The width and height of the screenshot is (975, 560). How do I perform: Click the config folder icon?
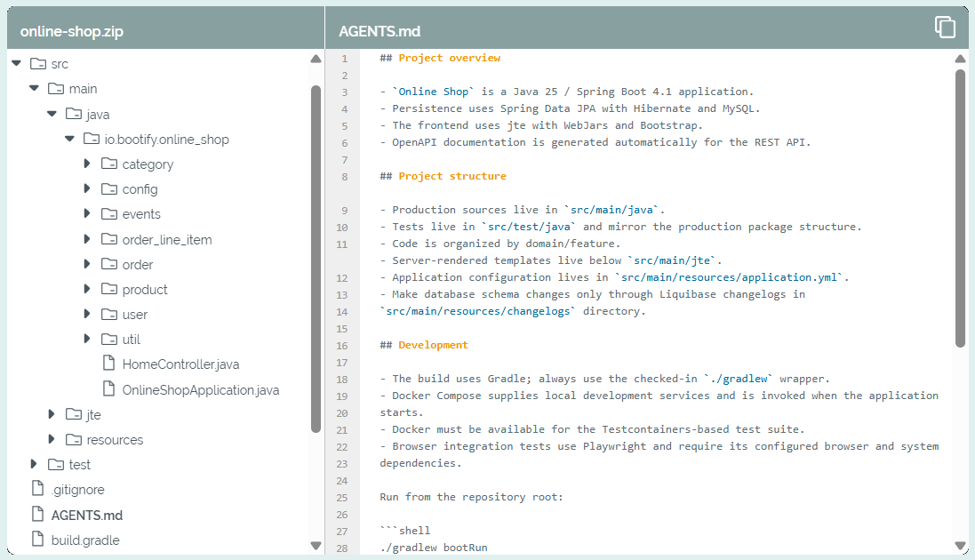click(108, 188)
